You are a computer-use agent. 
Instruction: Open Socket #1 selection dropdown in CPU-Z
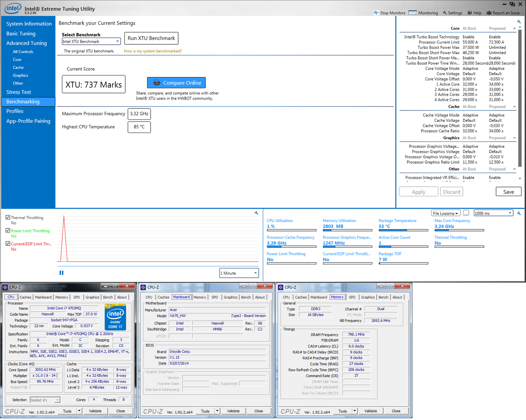(x=45, y=400)
